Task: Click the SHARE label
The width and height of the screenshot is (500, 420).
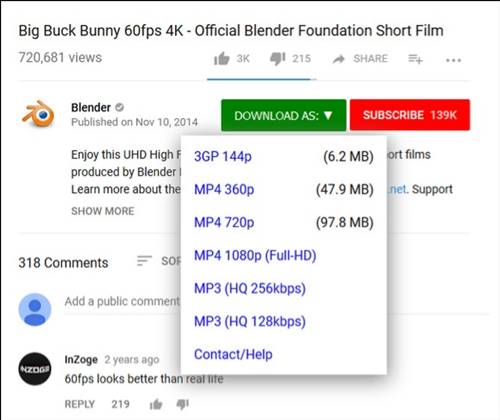Action: (370, 59)
